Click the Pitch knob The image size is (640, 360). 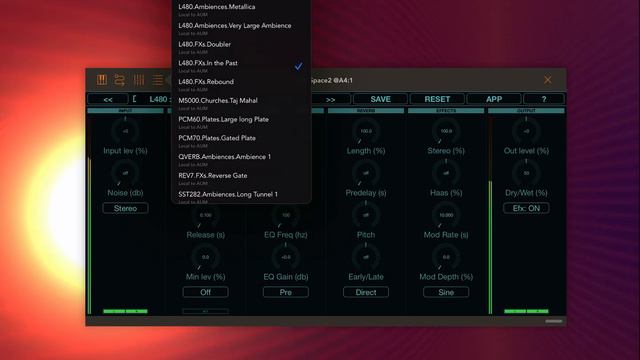pos(366,215)
